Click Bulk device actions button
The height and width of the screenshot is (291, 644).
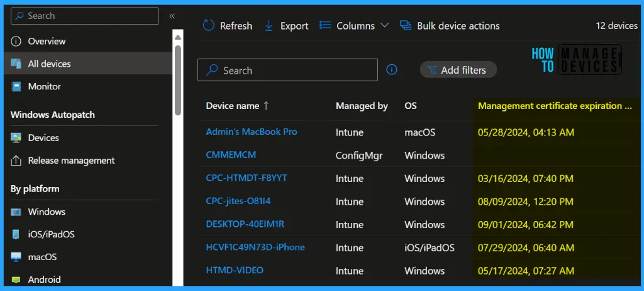450,26
